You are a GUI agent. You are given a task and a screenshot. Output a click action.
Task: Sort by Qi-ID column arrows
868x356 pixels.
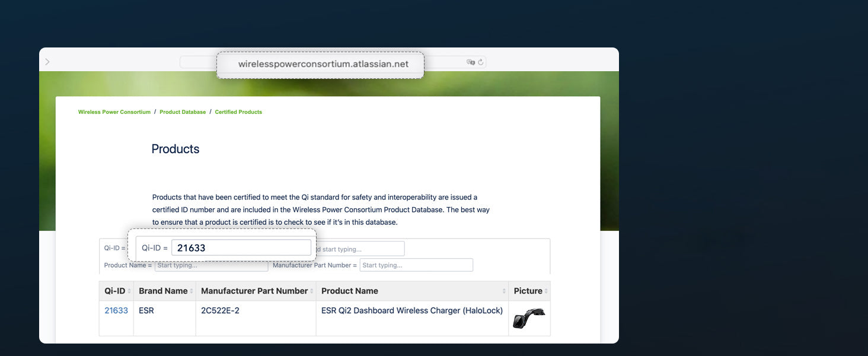pyautogui.click(x=129, y=291)
